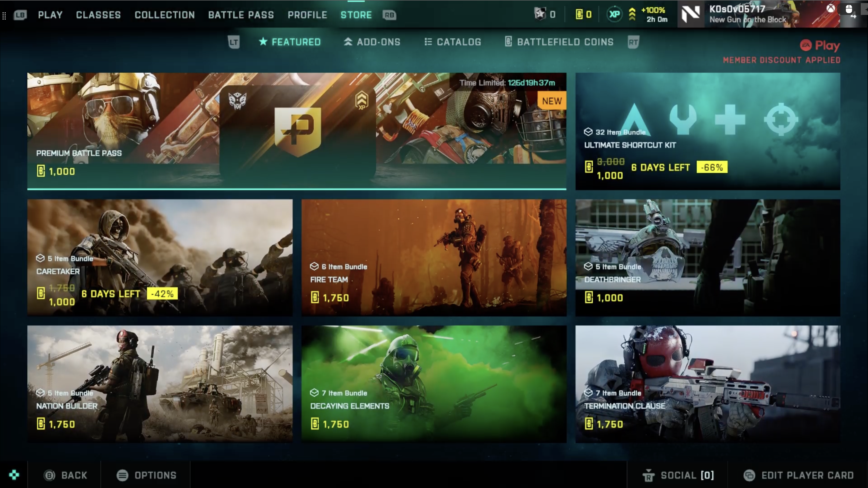Open the Termination Clause bundle card

708,384
